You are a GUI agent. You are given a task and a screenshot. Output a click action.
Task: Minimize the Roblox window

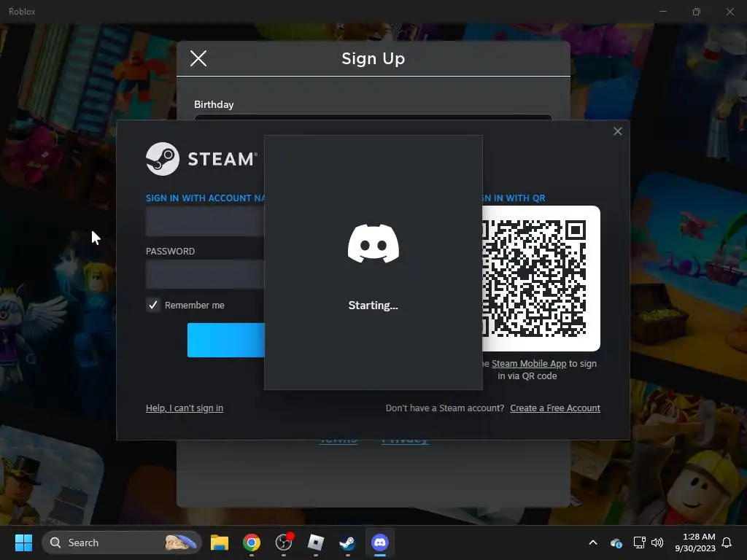pos(662,12)
